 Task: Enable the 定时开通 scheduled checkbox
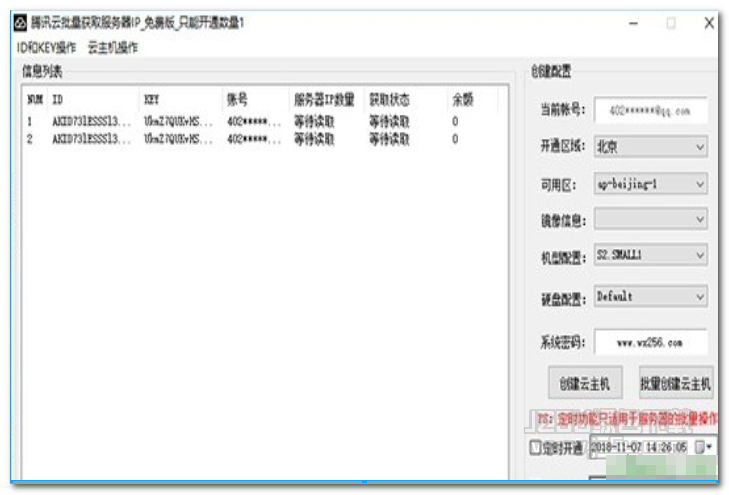536,448
